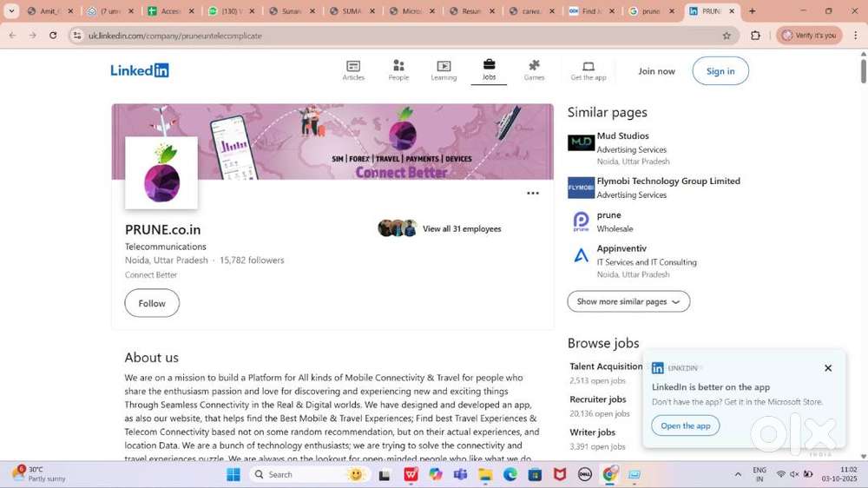Open View all 31 employees link
Screen dimensions: 868x488
click(x=461, y=229)
